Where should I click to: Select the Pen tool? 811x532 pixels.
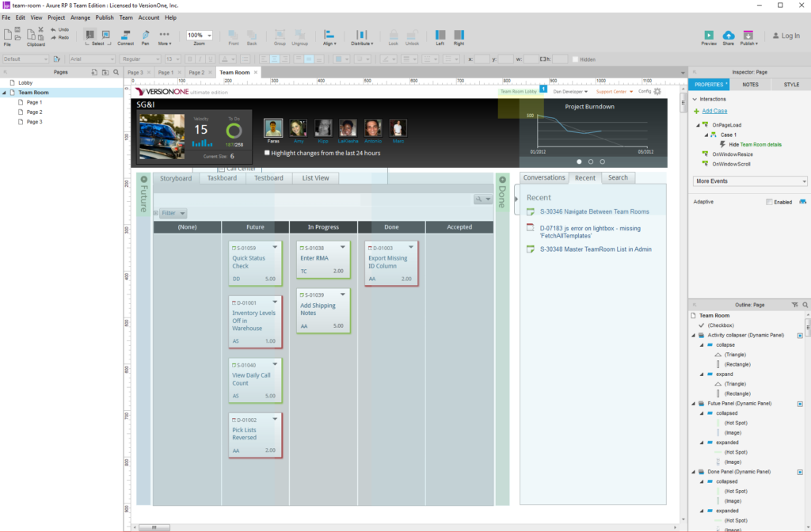[146, 35]
